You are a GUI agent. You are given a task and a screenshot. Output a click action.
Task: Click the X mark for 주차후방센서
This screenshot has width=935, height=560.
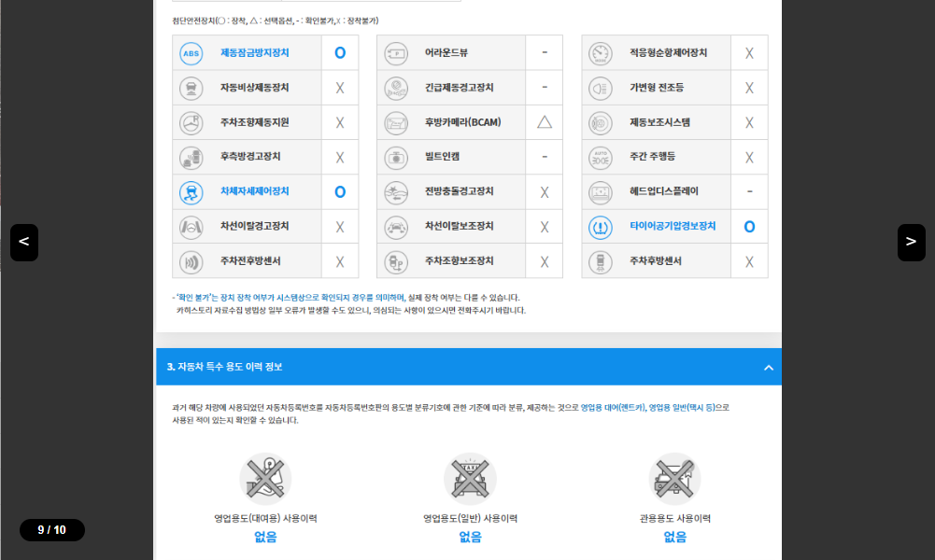(749, 262)
